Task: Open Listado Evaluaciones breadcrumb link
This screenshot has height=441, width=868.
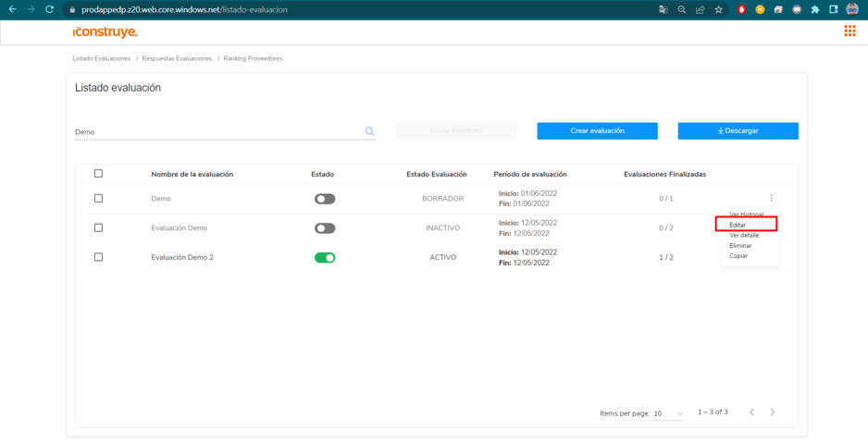Action: point(101,58)
